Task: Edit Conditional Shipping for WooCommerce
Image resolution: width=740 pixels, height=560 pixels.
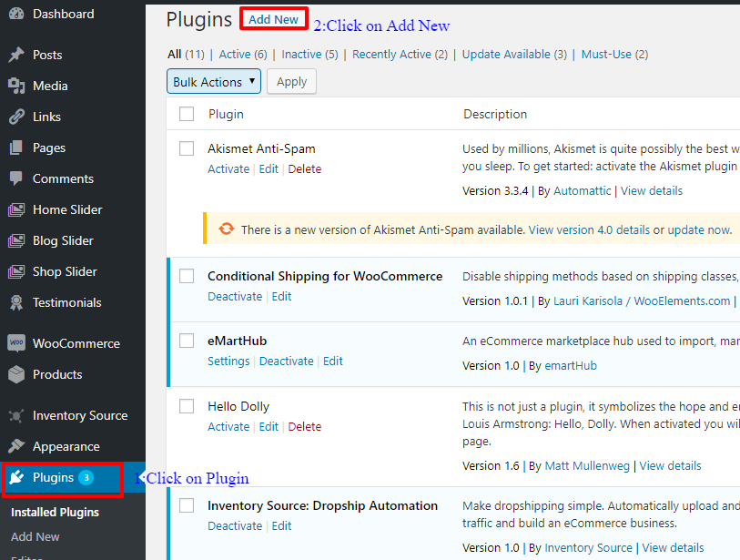Action: [x=281, y=297]
